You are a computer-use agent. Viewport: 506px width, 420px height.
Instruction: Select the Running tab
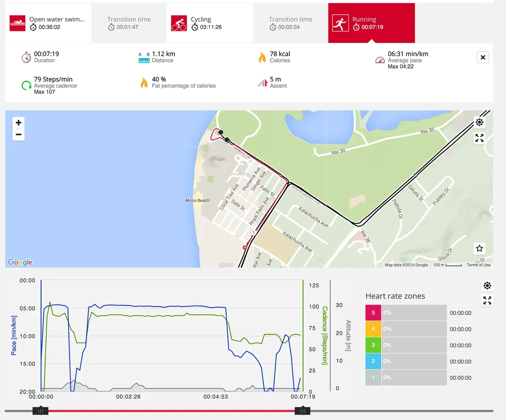pos(371,23)
